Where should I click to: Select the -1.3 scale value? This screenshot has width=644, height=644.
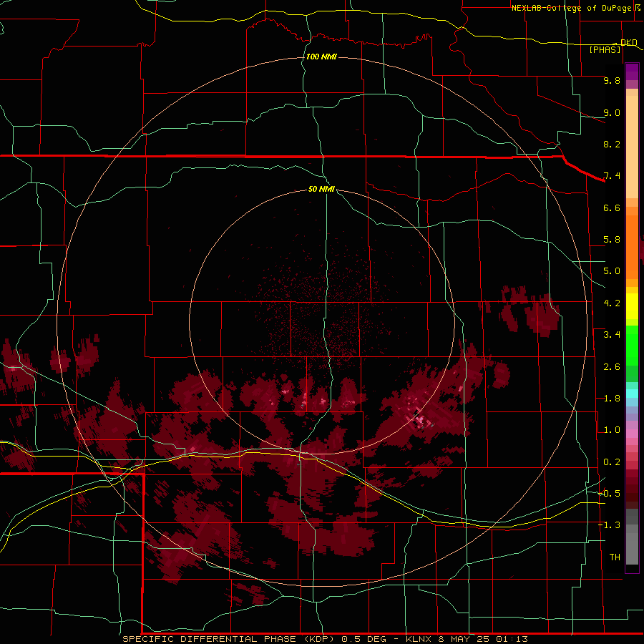click(610, 525)
